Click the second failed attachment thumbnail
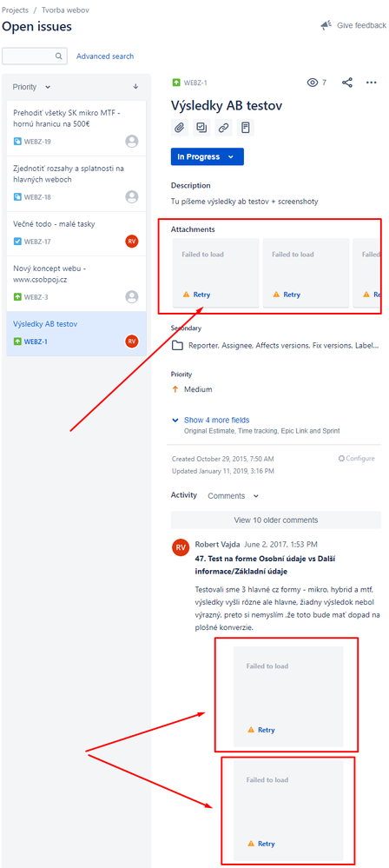The height and width of the screenshot is (868, 389). point(306,272)
